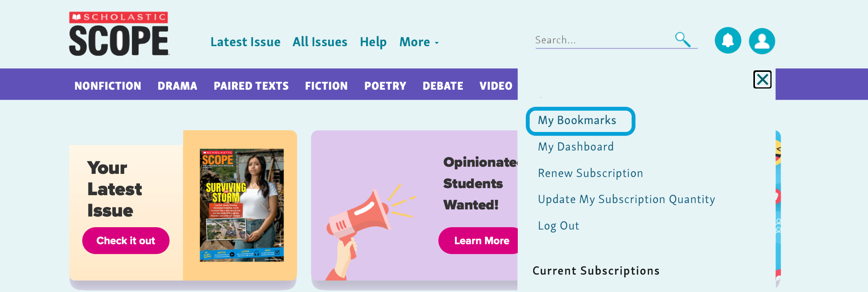
Task: Open the Help page
Action: tap(373, 42)
